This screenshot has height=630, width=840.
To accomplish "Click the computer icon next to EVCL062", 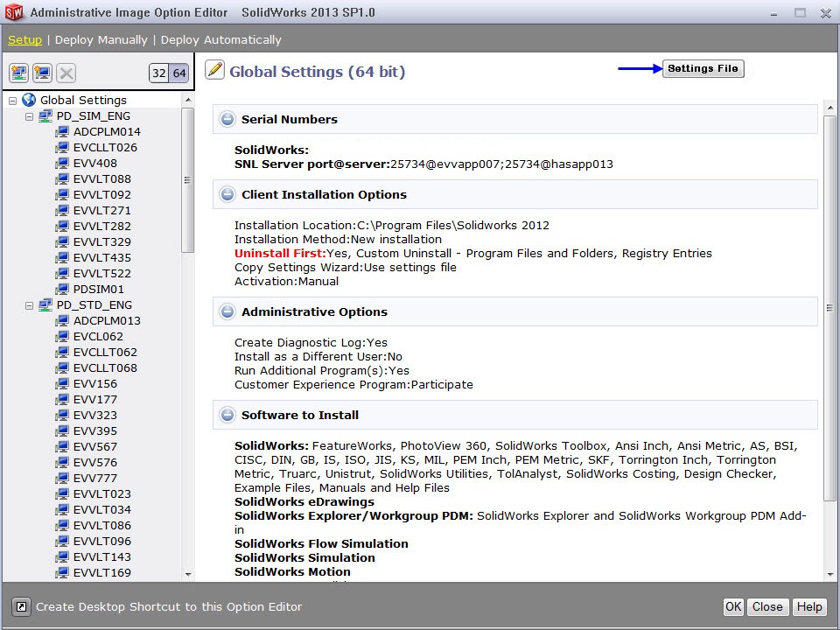I will click(x=62, y=336).
